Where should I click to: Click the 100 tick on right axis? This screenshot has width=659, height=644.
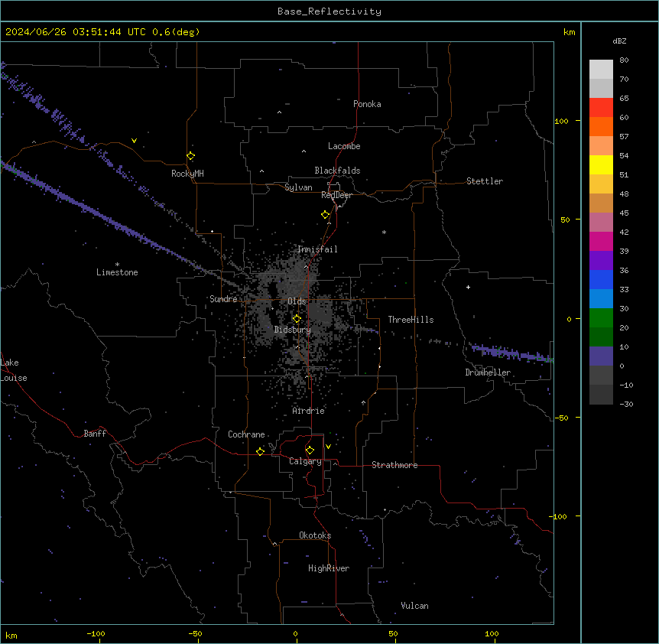pyautogui.click(x=561, y=121)
